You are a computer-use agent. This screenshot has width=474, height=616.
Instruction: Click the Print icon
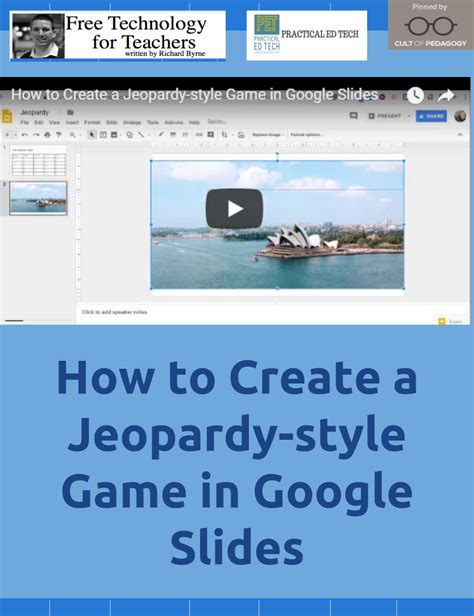(x=48, y=135)
